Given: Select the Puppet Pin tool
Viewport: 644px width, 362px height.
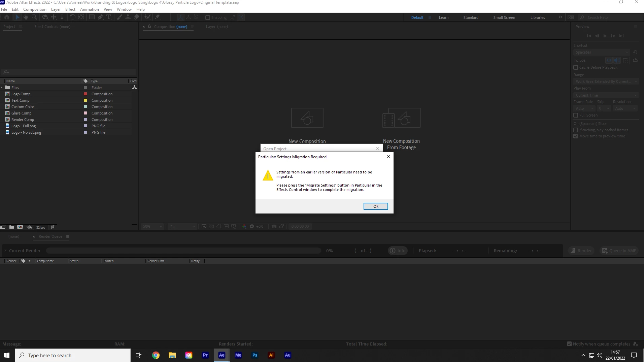Looking at the screenshot, I should 158,17.
